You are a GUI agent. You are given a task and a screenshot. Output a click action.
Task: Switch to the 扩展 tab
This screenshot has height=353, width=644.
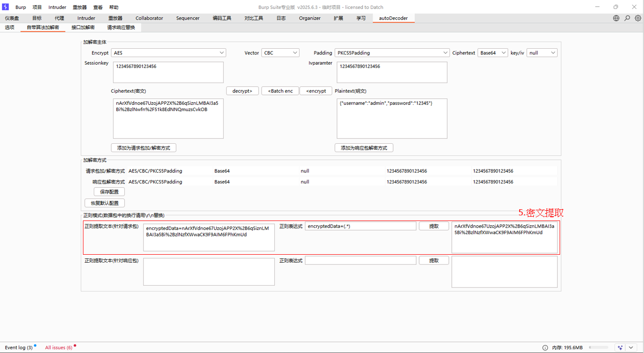coord(338,18)
